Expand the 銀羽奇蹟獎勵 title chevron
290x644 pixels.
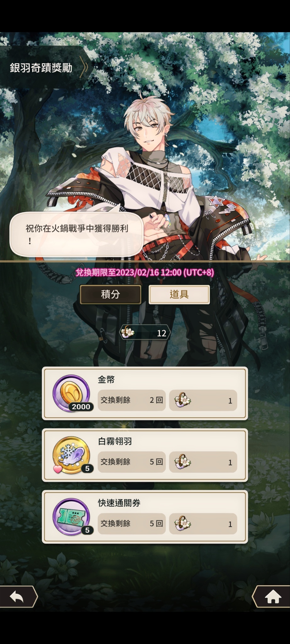tap(84, 67)
